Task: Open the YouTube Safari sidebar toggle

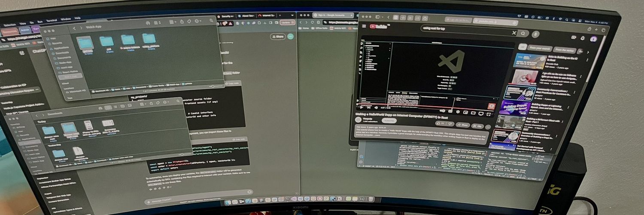Action: (x=377, y=17)
